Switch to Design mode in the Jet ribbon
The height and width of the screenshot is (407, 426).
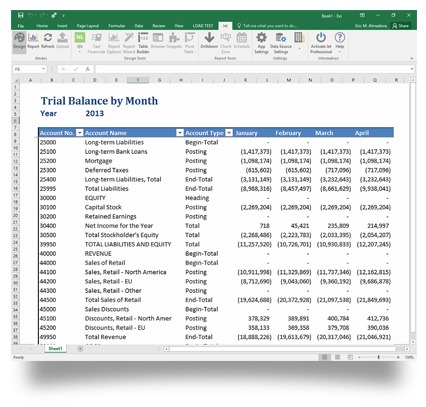coord(19,40)
